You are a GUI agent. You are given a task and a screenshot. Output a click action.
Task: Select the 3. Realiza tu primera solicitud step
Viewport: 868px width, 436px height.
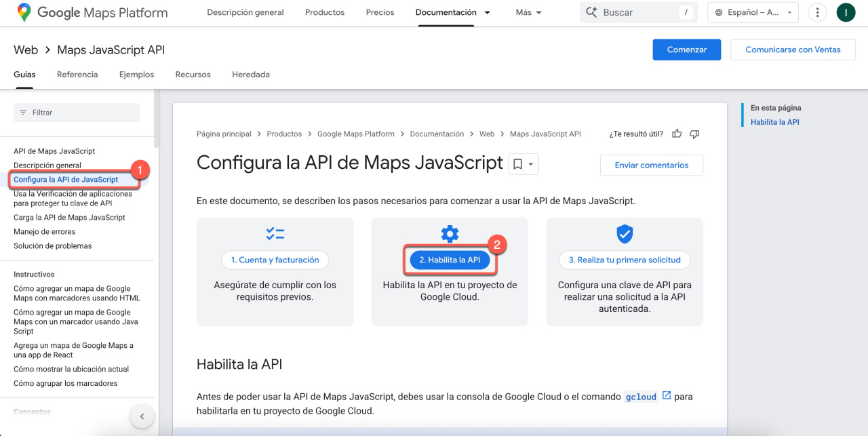pos(624,260)
